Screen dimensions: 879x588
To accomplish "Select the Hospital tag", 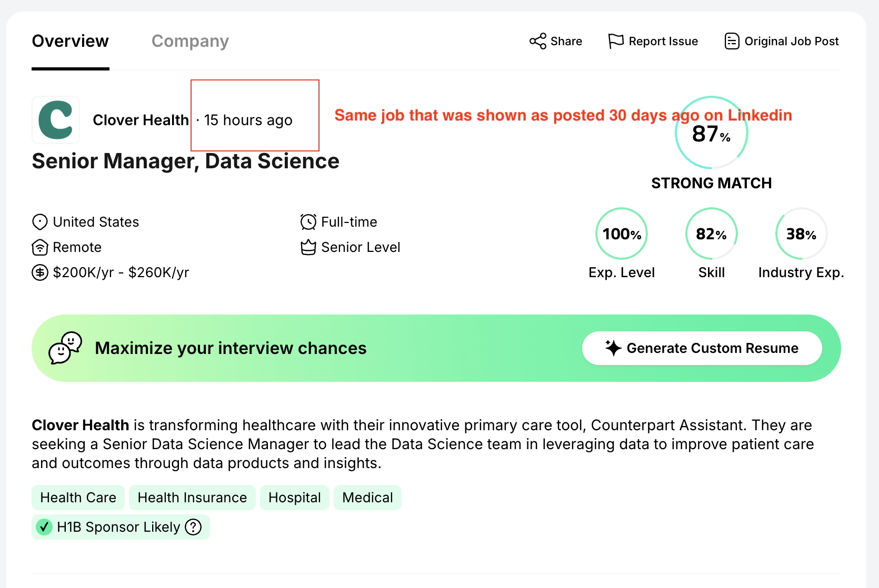I will pos(294,498).
